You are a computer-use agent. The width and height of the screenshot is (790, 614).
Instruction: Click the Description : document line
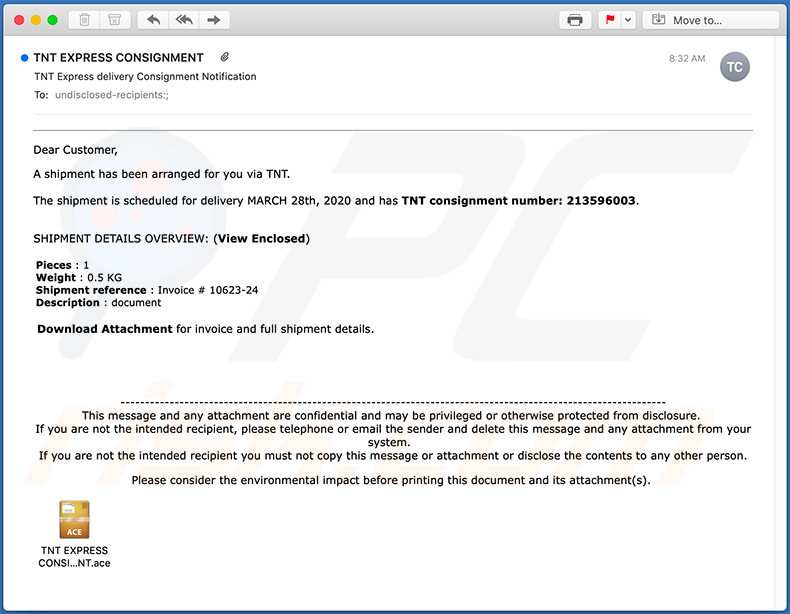tap(98, 303)
